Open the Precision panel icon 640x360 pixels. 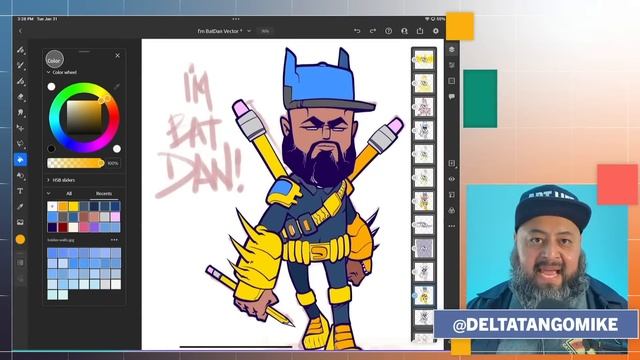[x=452, y=81]
